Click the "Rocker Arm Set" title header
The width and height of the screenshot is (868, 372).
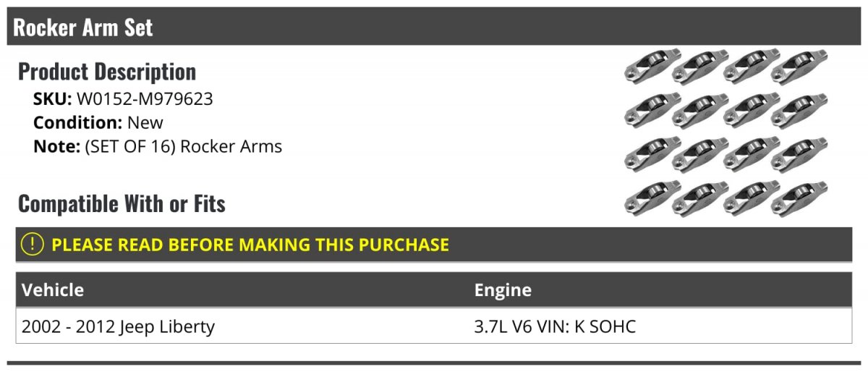[83, 28]
